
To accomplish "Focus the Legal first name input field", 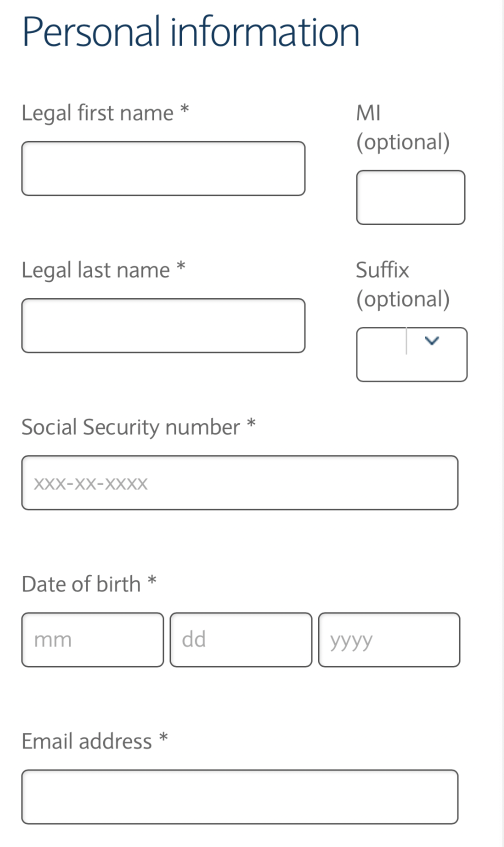I will pyautogui.click(x=163, y=168).
